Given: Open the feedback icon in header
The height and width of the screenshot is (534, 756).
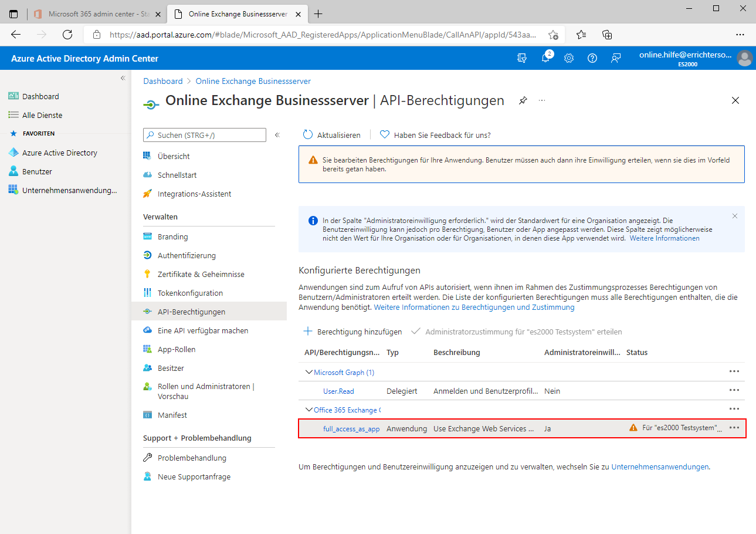Looking at the screenshot, I should coord(616,58).
